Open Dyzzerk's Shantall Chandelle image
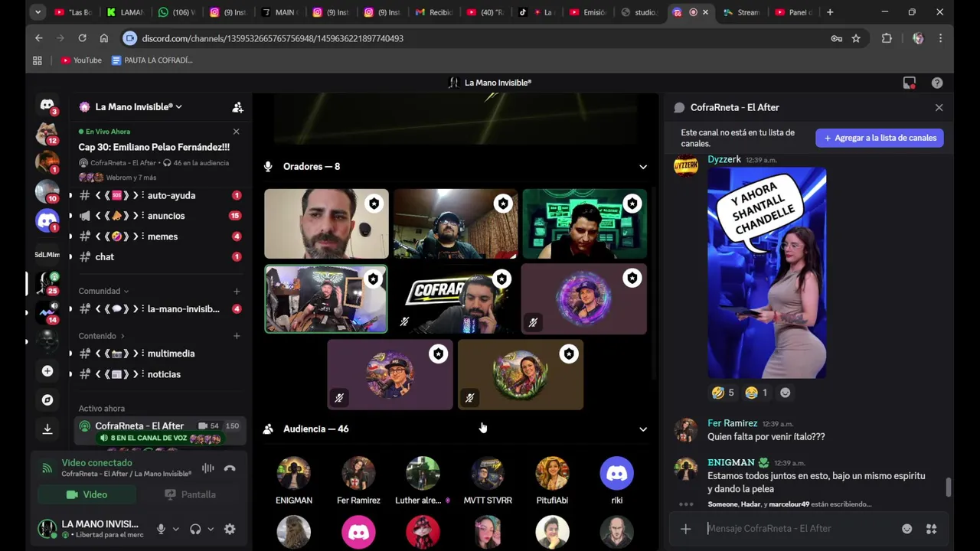 (766, 273)
